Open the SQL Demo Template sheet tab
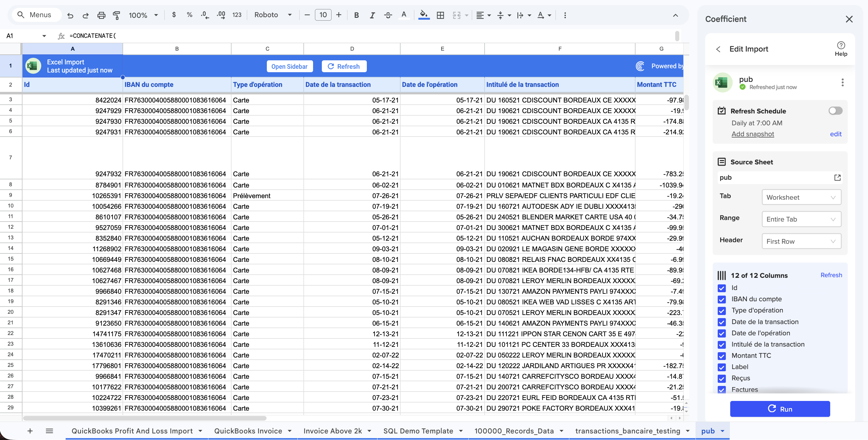 point(418,431)
